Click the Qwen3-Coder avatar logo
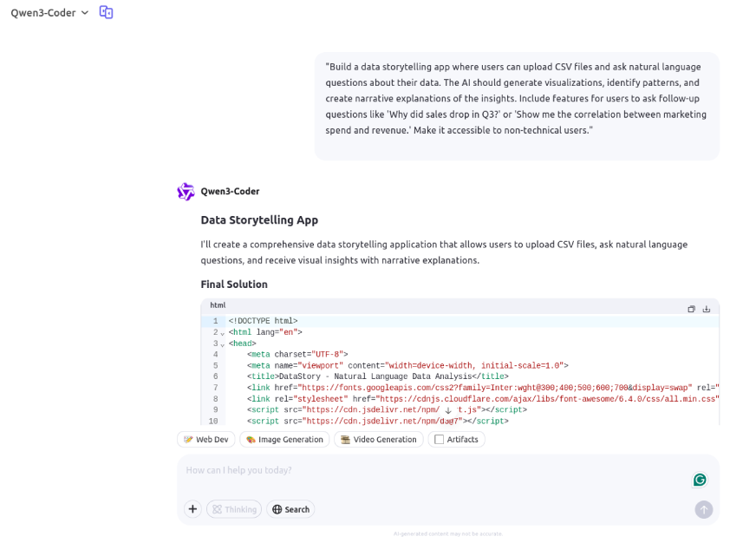 coord(186,192)
